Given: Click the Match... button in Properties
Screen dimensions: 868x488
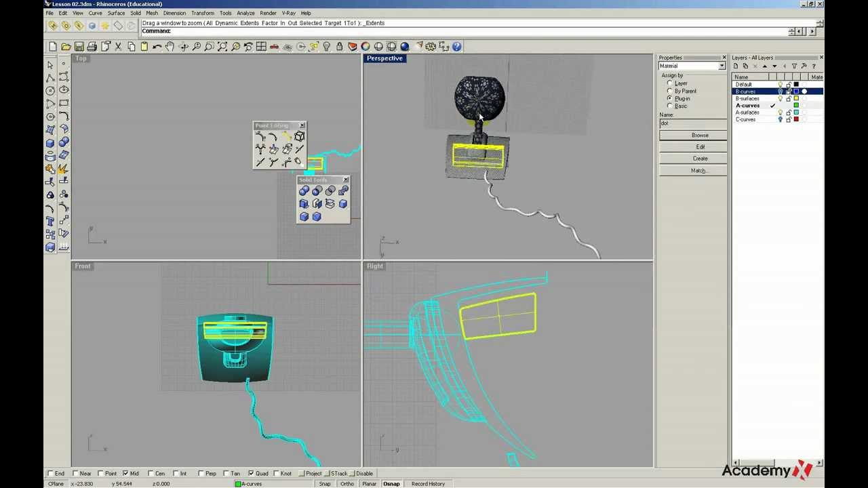Looking at the screenshot, I should coord(693,170).
